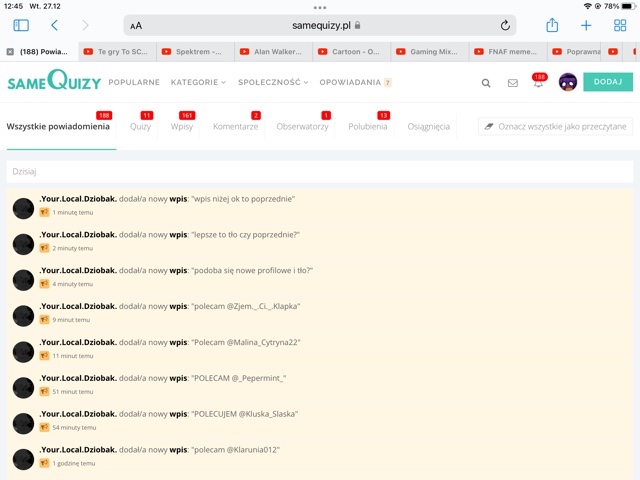Open Safari share sheet
Image resolution: width=640 pixels, height=480 pixels.
(552, 25)
